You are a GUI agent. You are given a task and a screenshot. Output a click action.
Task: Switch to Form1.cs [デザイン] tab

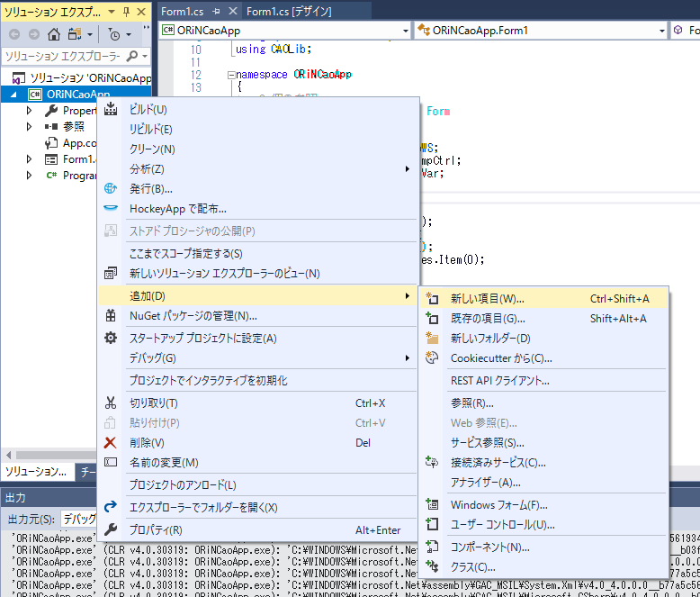[x=290, y=12]
